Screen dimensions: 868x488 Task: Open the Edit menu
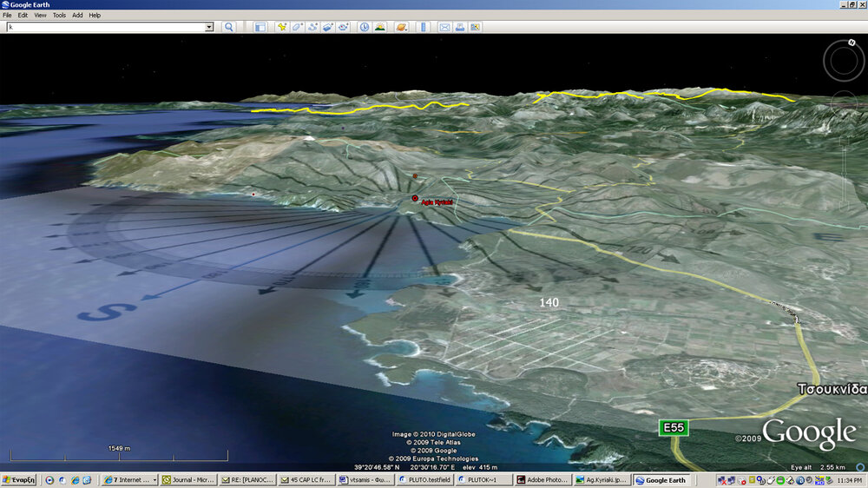tap(23, 16)
